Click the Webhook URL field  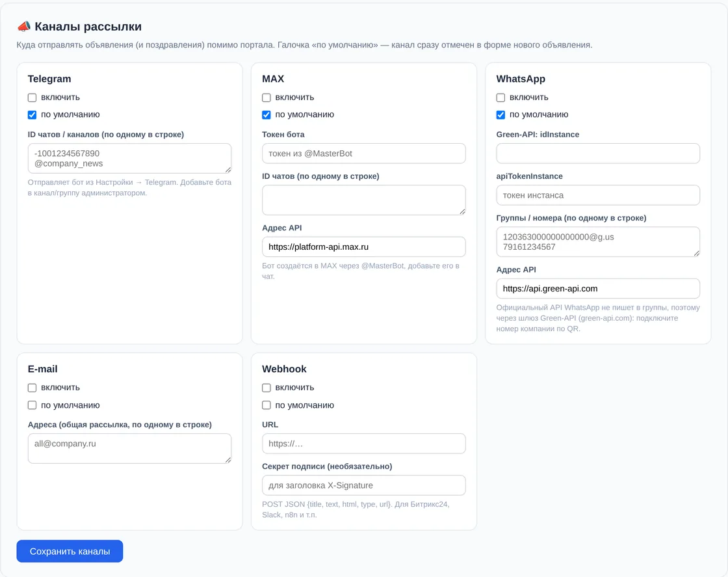(363, 444)
